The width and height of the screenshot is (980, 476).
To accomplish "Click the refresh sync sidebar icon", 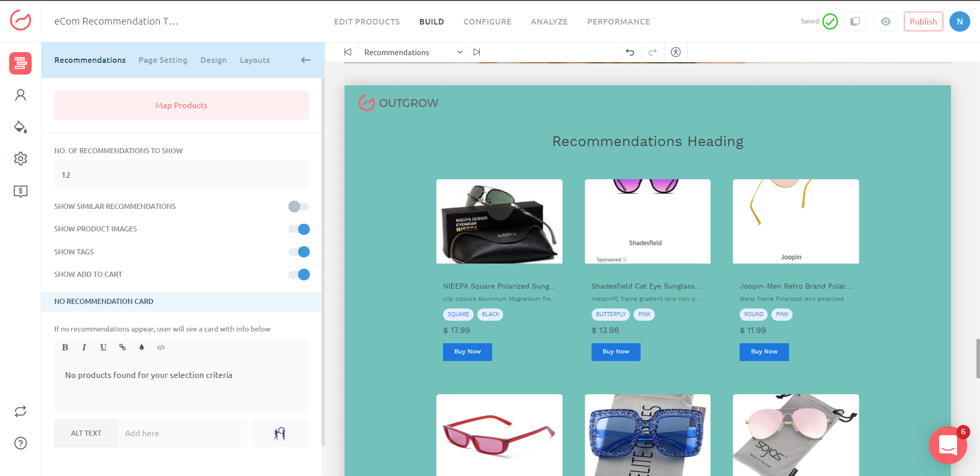I will (20, 412).
